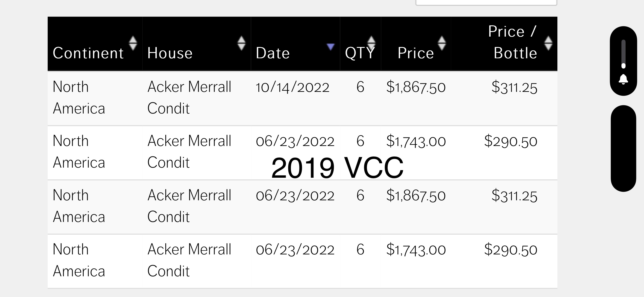644x297 pixels.
Task: Sort table by Continent column arrows
Action: 133,43
